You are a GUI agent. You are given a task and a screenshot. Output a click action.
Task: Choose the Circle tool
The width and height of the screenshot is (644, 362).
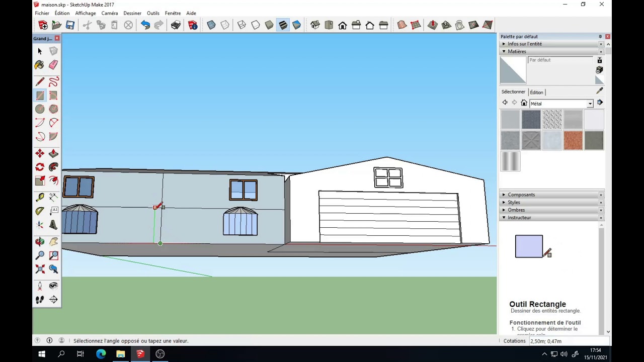coord(40,109)
